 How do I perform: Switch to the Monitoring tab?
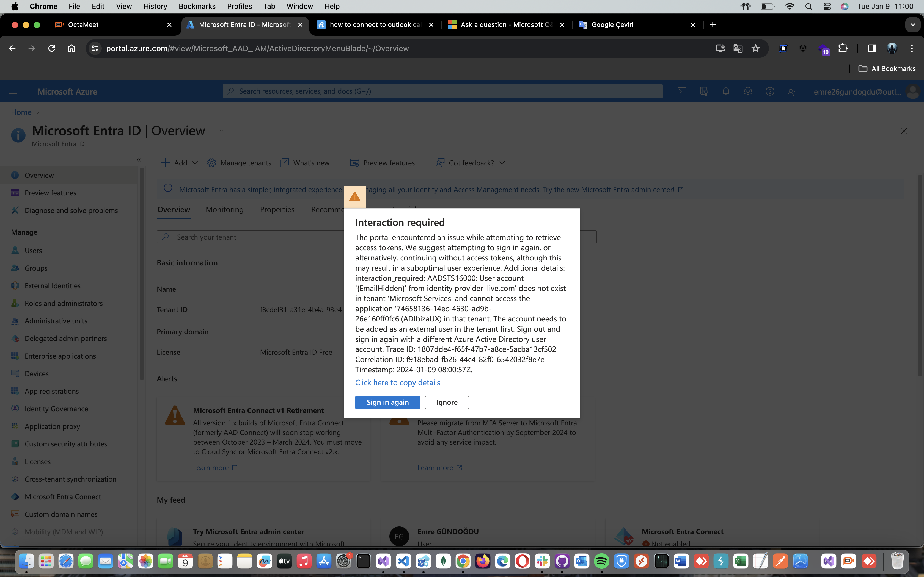(224, 209)
